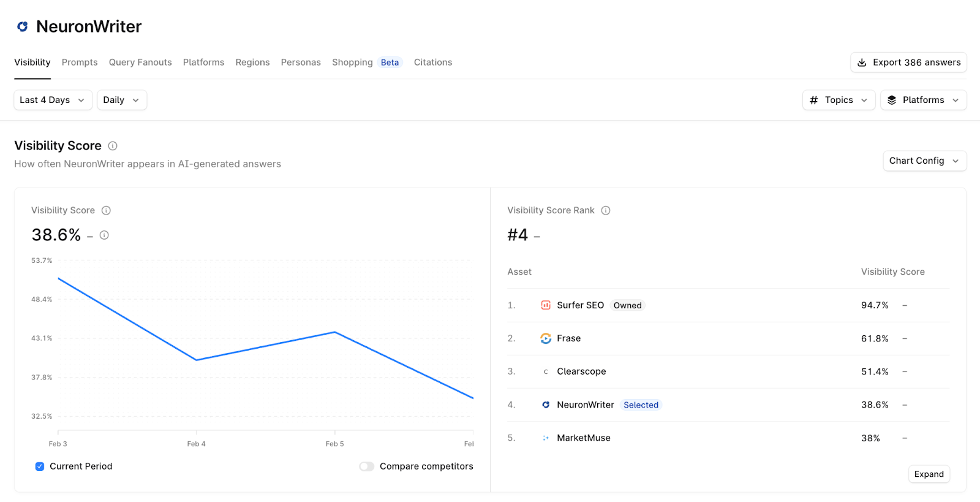Click Export 386 answers button
980x502 pixels.
[x=908, y=63]
